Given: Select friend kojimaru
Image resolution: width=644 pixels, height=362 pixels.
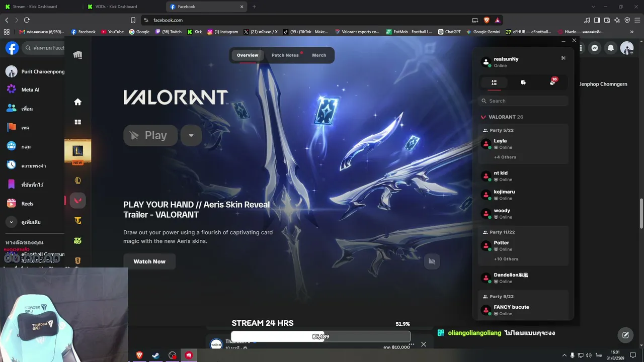Looking at the screenshot, I should pos(523,195).
